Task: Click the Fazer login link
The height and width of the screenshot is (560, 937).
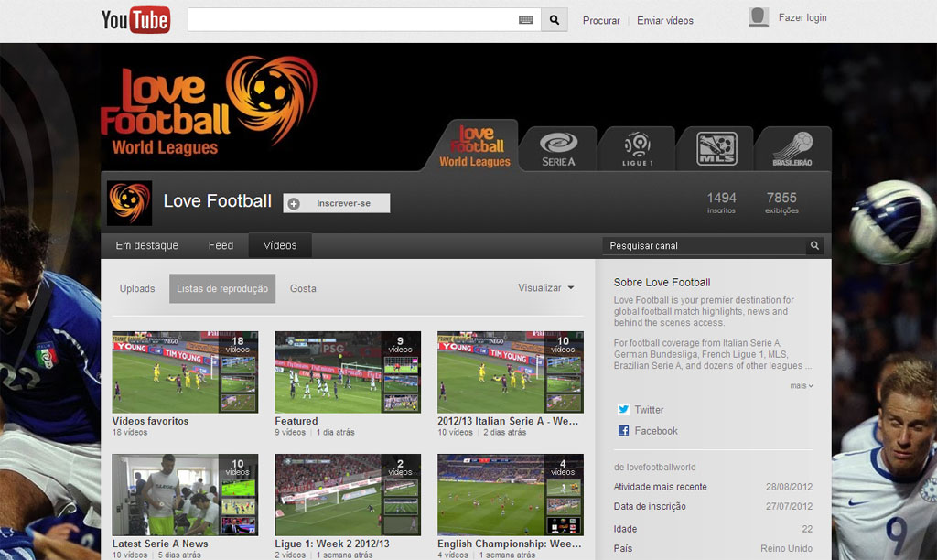Action: (x=802, y=17)
